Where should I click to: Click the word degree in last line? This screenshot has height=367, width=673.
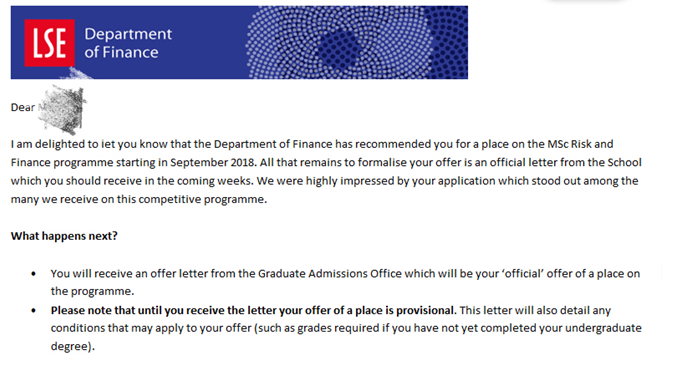[69, 346]
